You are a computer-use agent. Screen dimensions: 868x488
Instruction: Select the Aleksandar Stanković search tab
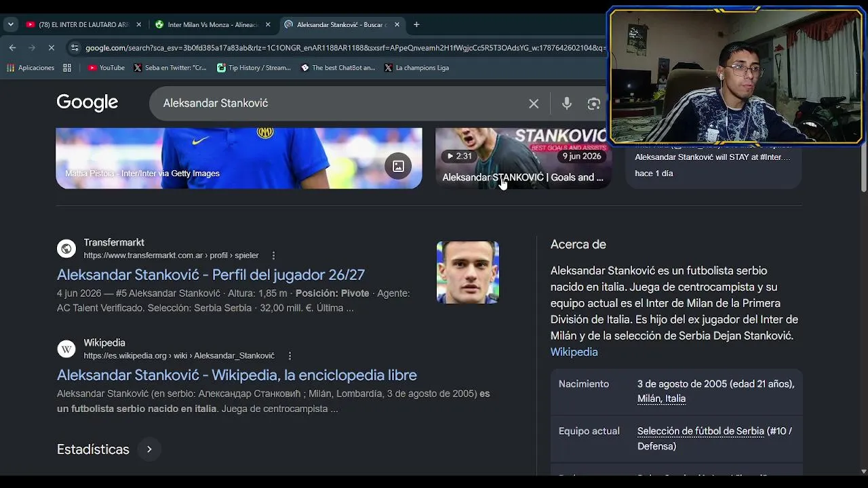[x=342, y=24]
